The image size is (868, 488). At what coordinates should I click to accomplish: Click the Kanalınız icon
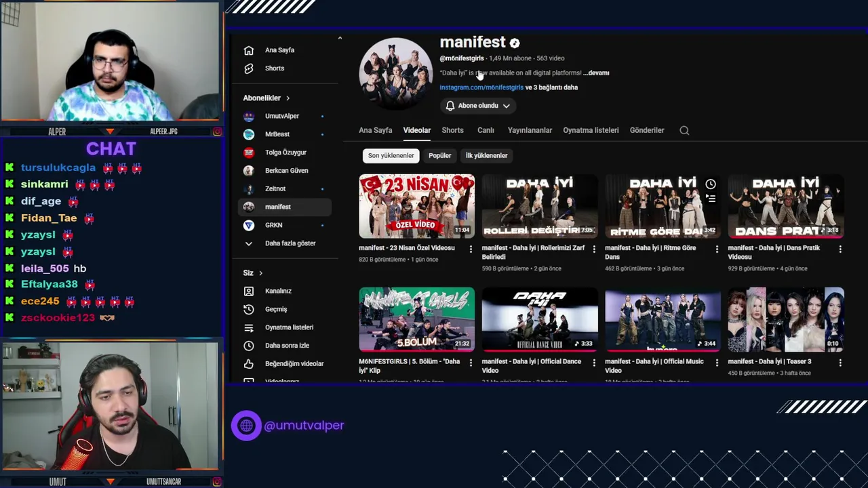pyautogui.click(x=249, y=291)
